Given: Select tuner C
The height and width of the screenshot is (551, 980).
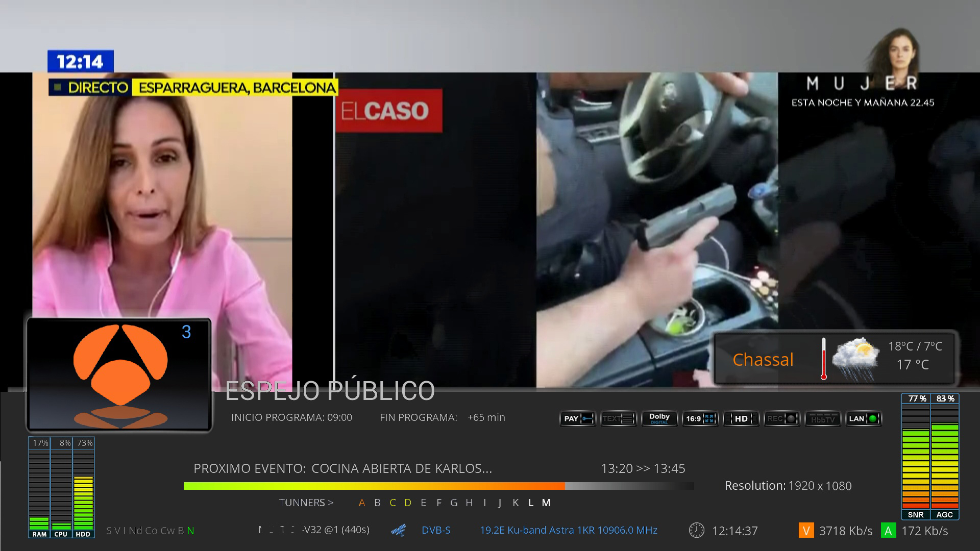Looking at the screenshot, I should [x=393, y=503].
